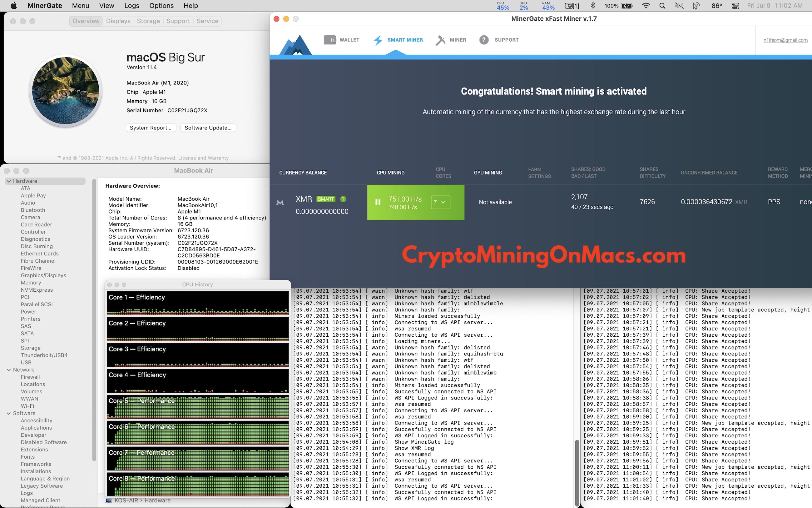This screenshot has height=508, width=812.
Task: Open the CPU cores dropdown showing 7
Action: coord(440,202)
